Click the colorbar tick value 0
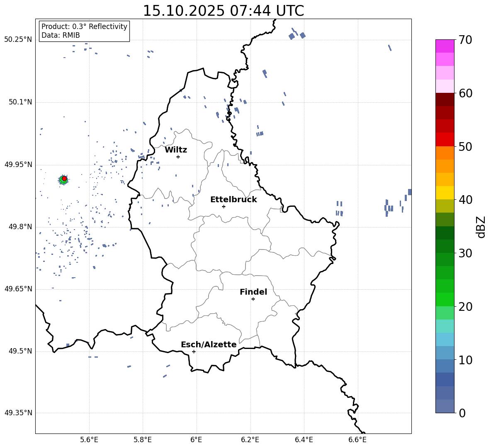The width and height of the screenshot is (491, 448). point(462,413)
